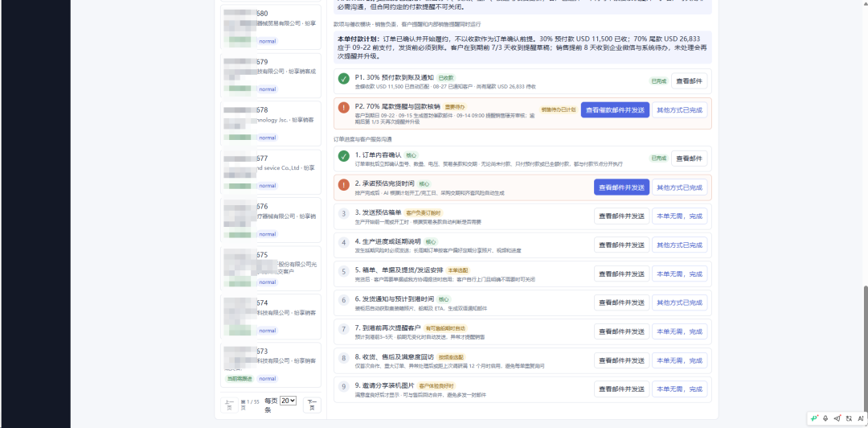This screenshot has width=868, height=428.
Task: Click 其他方式已完成 for 生产进度或延期说明
Action: tap(679, 245)
